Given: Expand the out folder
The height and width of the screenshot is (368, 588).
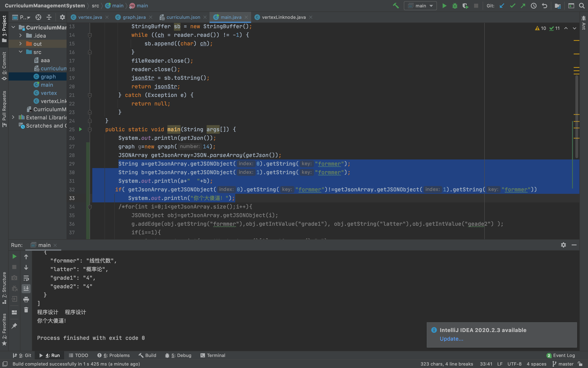Looking at the screenshot, I should [x=21, y=44].
